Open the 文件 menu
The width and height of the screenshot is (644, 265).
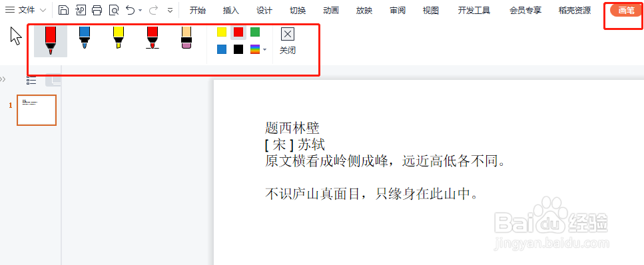(x=27, y=10)
